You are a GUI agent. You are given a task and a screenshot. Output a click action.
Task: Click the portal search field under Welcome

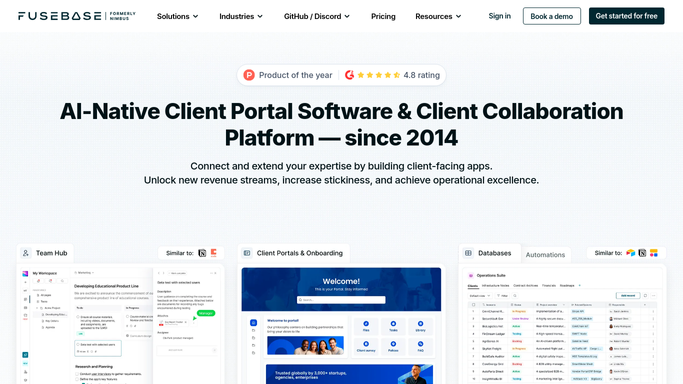point(341,300)
